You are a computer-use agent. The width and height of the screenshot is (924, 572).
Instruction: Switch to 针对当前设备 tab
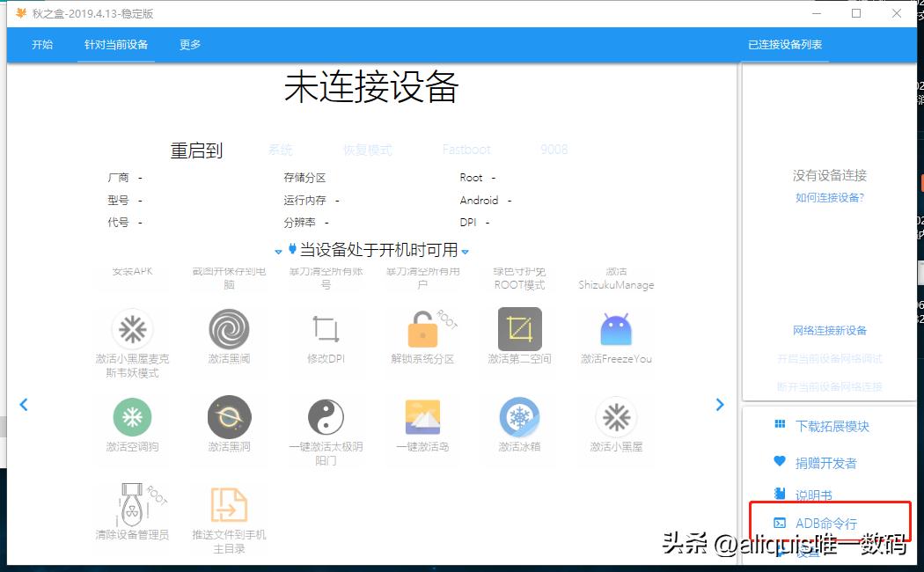tap(116, 45)
